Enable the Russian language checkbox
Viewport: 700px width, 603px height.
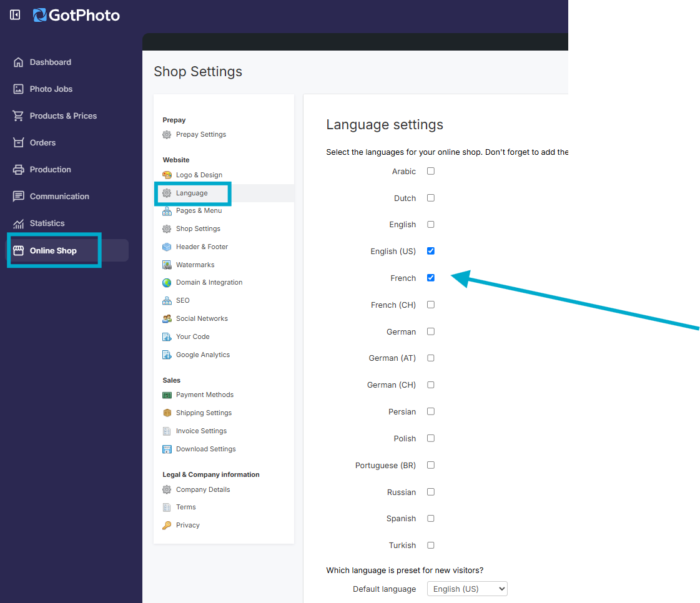pyautogui.click(x=431, y=492)
